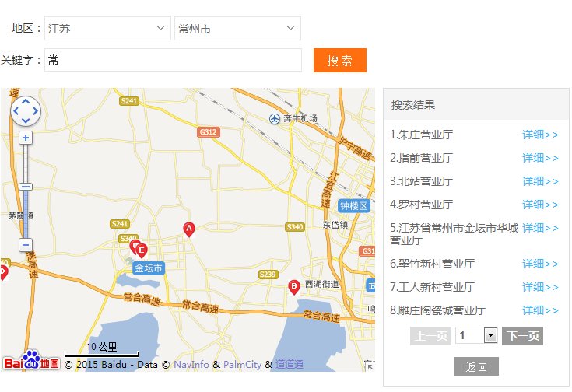Click the zoom slider handle on the map
The width and height of the screenshot is (572, 392).
[x=26, y=187]
